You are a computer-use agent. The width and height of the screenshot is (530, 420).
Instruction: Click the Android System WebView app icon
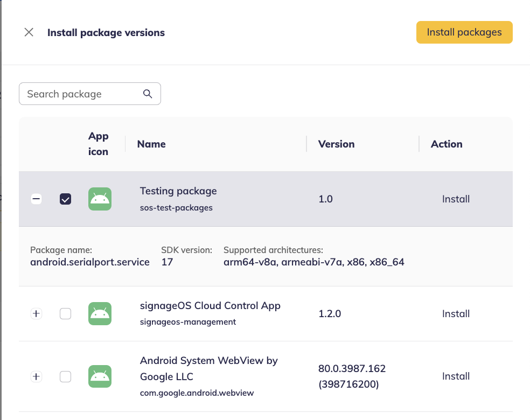(x=100, y=376)
